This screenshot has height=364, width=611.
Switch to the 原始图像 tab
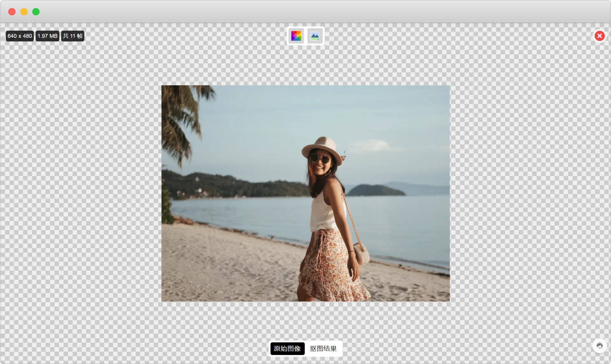(x=287, y=348)
